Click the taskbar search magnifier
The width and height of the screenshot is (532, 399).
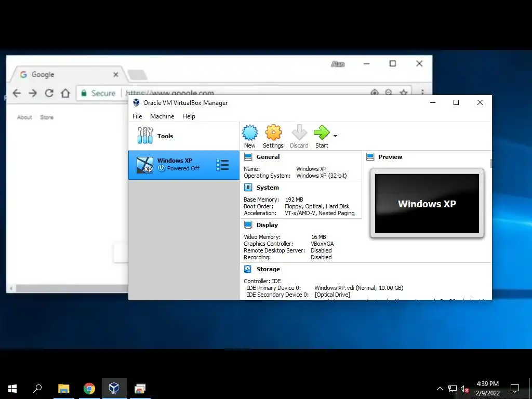click(x=37, y=389)
